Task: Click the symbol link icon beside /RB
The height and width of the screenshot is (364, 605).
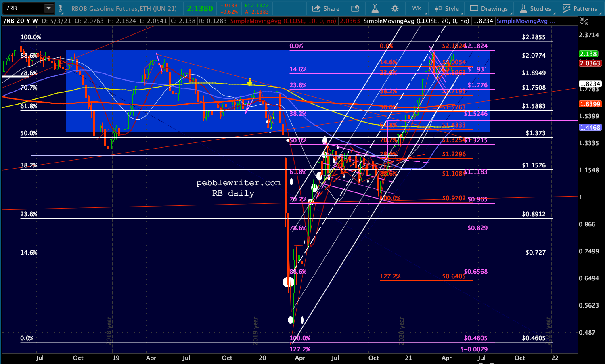Action: pyautogui.click(x=61, y=8)
